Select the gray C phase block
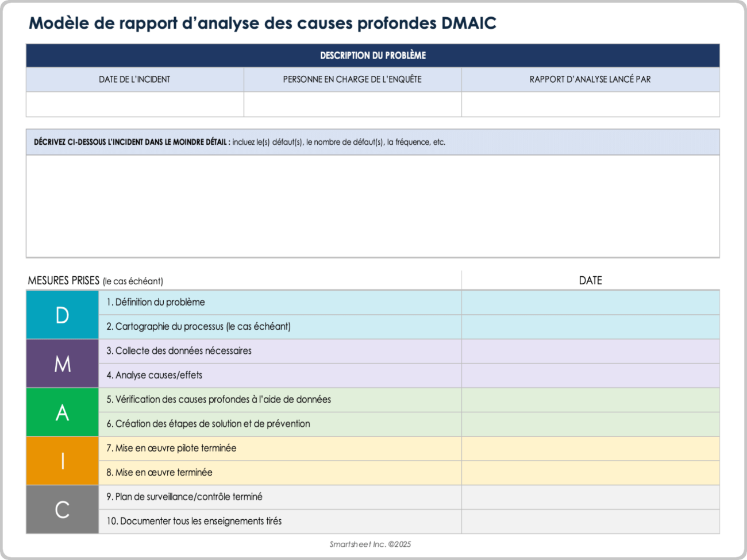This screenshot has width=747, height=560. pos(61,508)
